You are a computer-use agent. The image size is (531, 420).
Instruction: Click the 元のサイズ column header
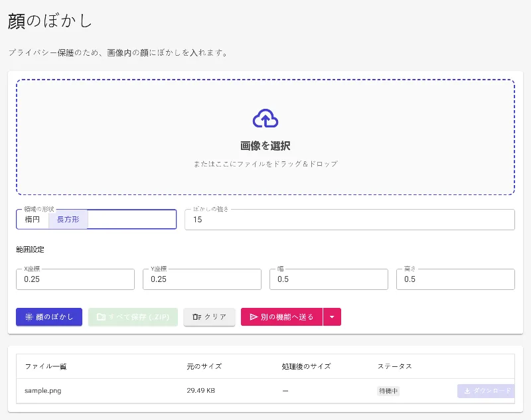(204, 366)
